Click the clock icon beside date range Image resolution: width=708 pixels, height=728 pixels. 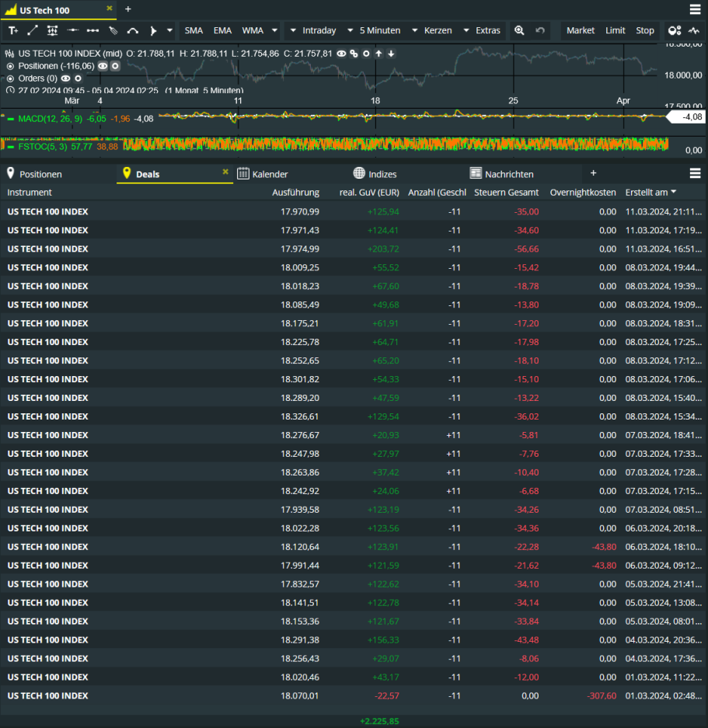[x=10, y=90]
